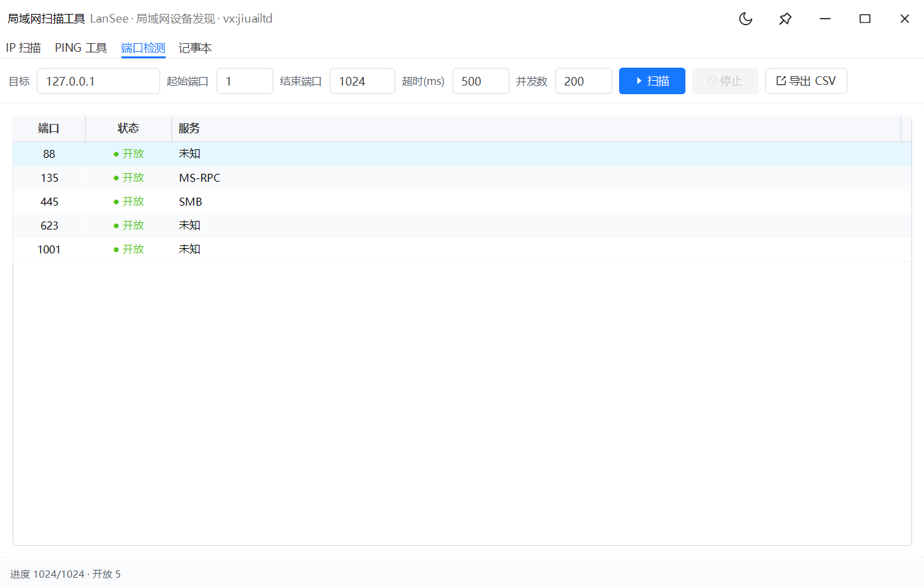Pin the window on top

tap(785, 19)
